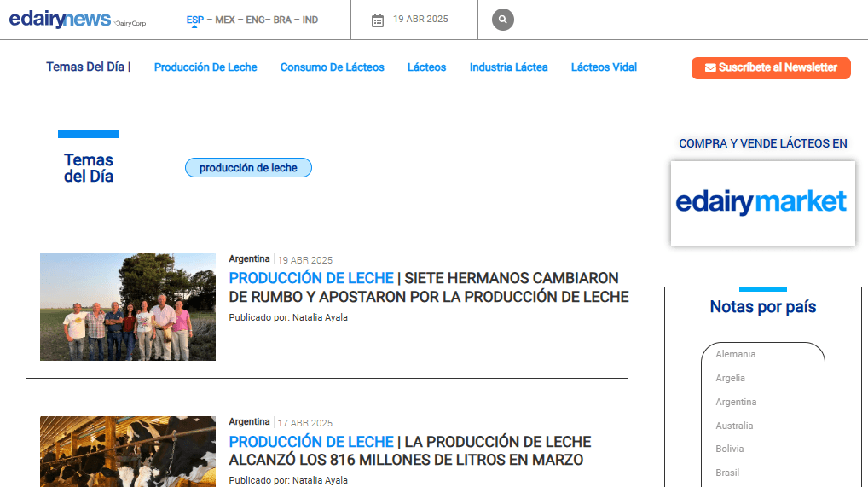Click Argentina label on 19 ABR article
The height and width of the screenshot is (487, 868).
[x=249, y=258]
